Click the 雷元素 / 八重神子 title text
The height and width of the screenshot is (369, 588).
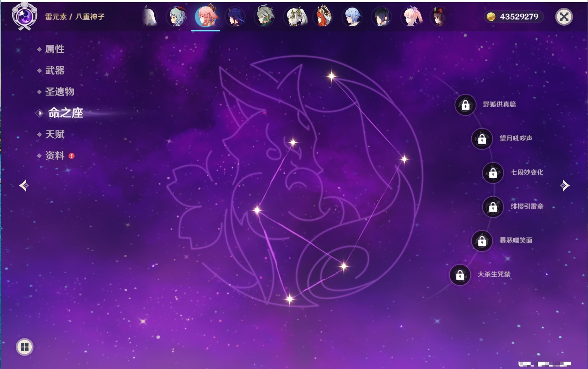[x=75, y=17]
